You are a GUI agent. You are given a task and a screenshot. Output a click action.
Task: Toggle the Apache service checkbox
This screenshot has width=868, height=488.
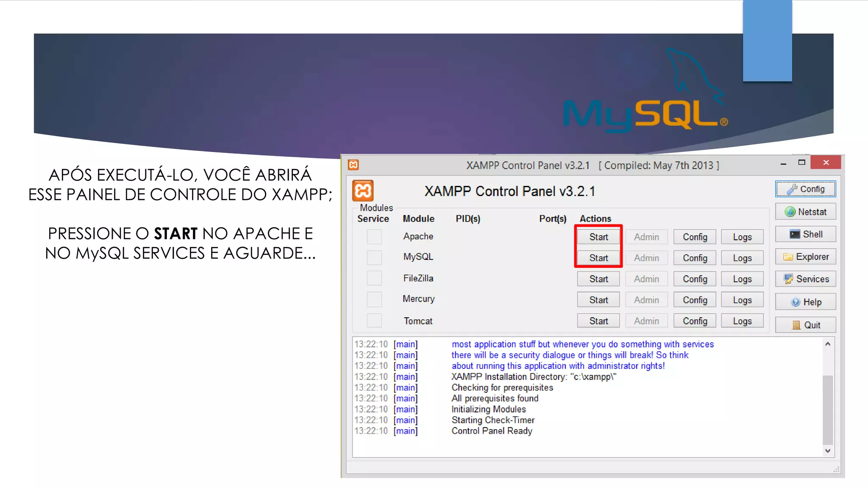[374, 237]
